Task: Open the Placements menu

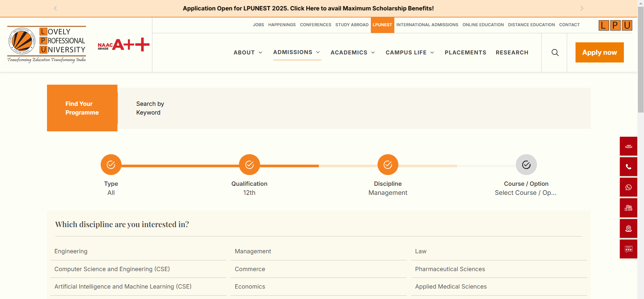Action: (465, 52)
